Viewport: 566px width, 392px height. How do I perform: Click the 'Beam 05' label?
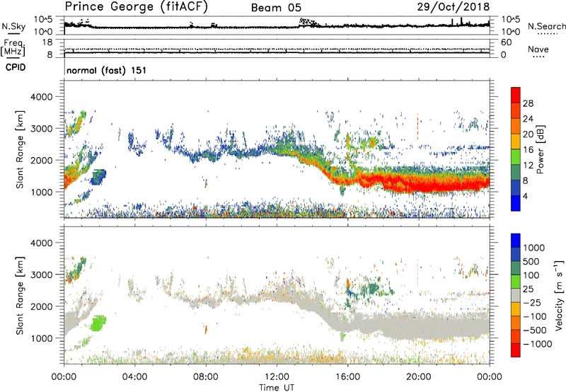coord(276,8)
